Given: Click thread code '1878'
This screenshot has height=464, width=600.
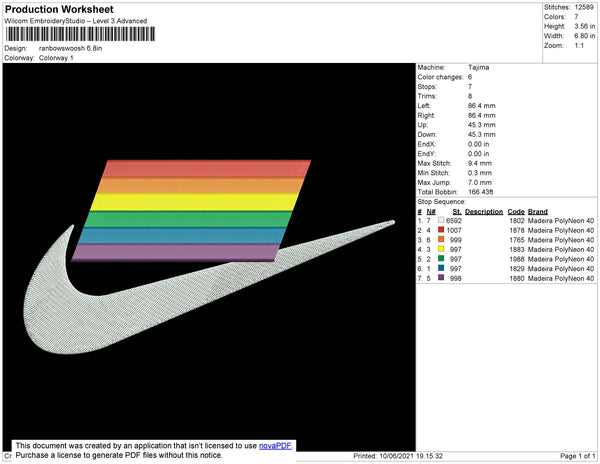Looking at the screenshot, I should [517, 230].
